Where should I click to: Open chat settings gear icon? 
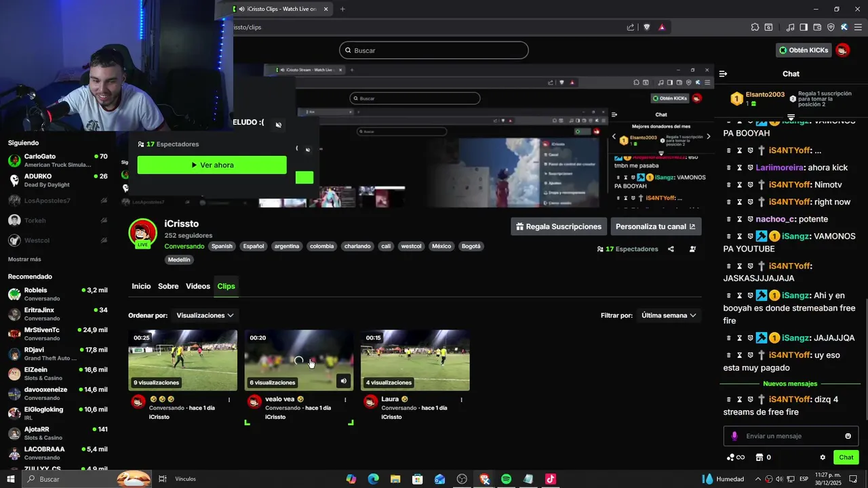tap(823, 457)
